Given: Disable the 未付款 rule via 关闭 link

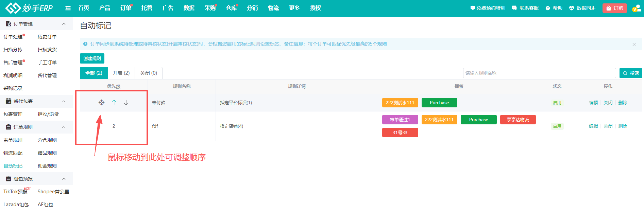Looking at the screenshot, I should click(608, 103).
